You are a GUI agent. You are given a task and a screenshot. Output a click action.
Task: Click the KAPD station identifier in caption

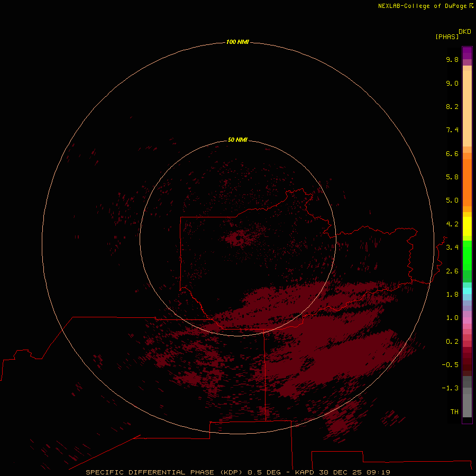[305, 472]
